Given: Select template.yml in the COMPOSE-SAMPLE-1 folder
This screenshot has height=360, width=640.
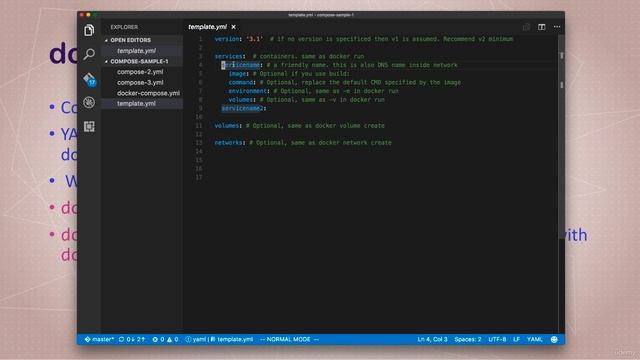Looking at the screenshot, I should click(142, 104).
